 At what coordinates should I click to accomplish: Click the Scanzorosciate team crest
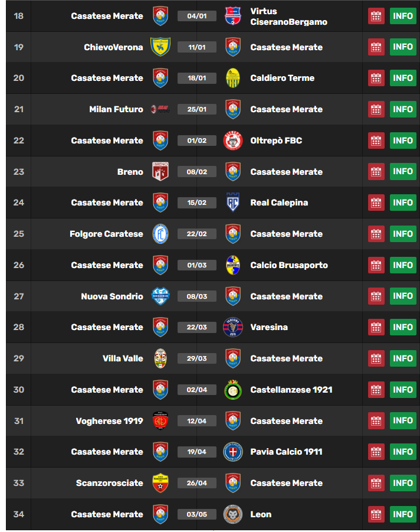(x=160, y=483)
